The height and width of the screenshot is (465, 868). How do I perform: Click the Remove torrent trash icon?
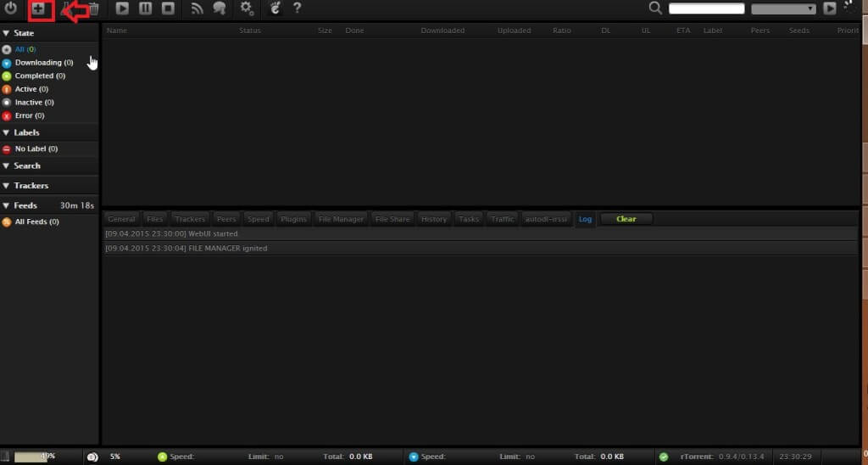[94, 9]
